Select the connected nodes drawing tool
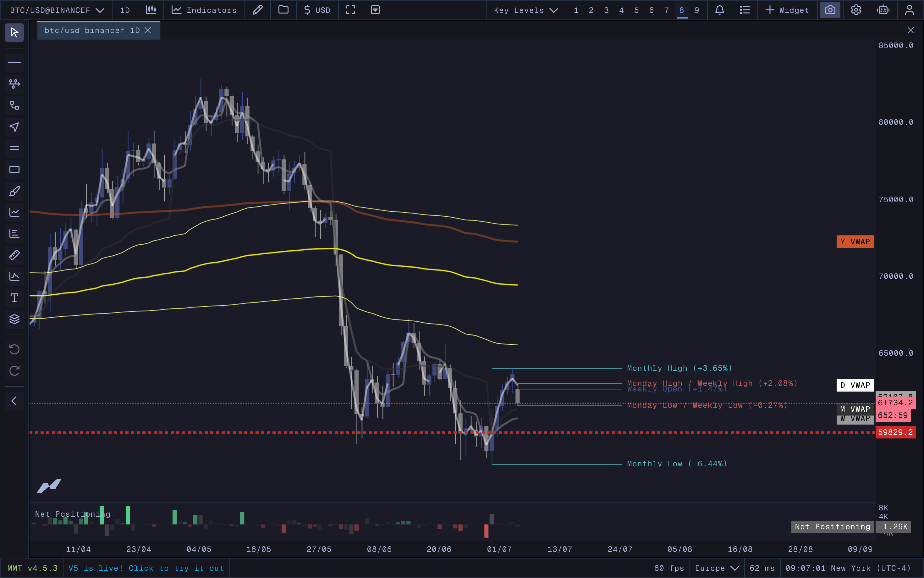 click(14, 105)
